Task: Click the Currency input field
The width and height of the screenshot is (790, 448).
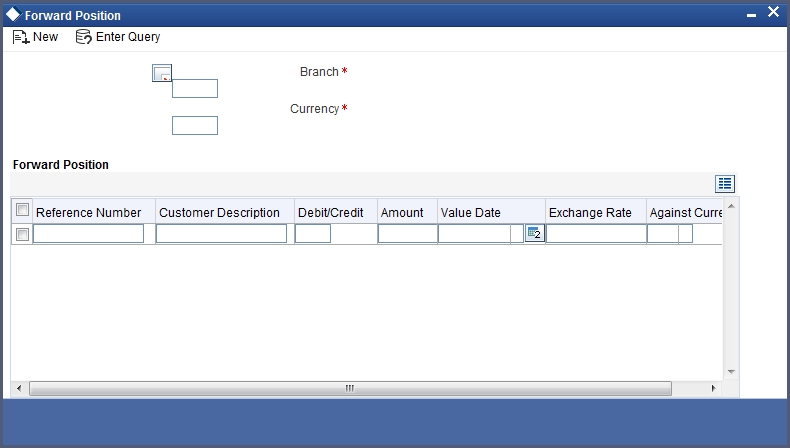Action: pyautogui.click(x=195, y=125)
